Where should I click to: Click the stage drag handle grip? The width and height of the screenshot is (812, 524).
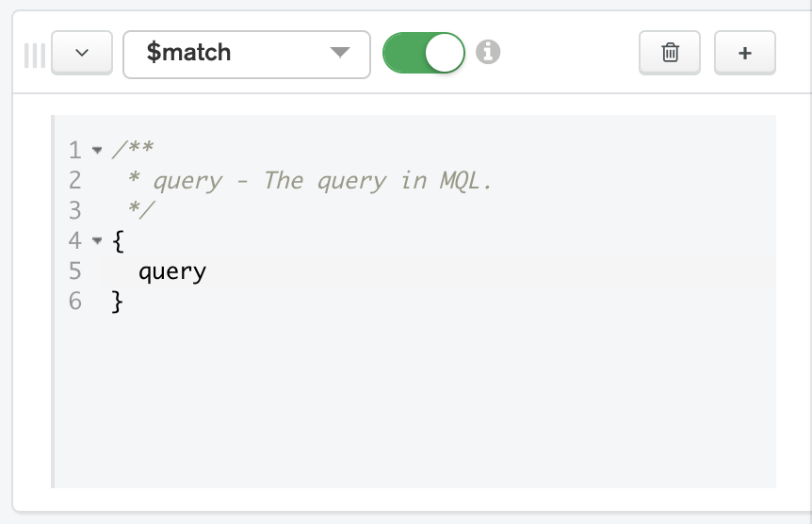point(35,55)
